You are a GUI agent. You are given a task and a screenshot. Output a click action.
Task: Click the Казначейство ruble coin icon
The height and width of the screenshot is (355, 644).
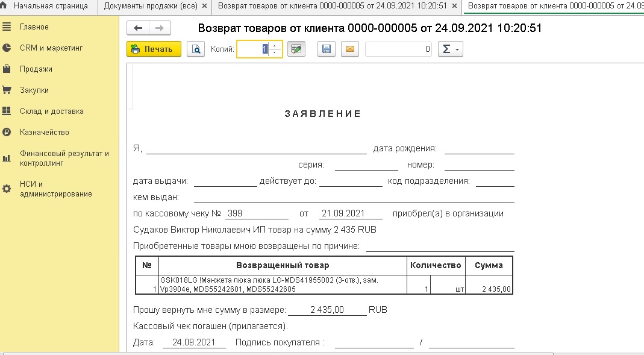(7, 133)
